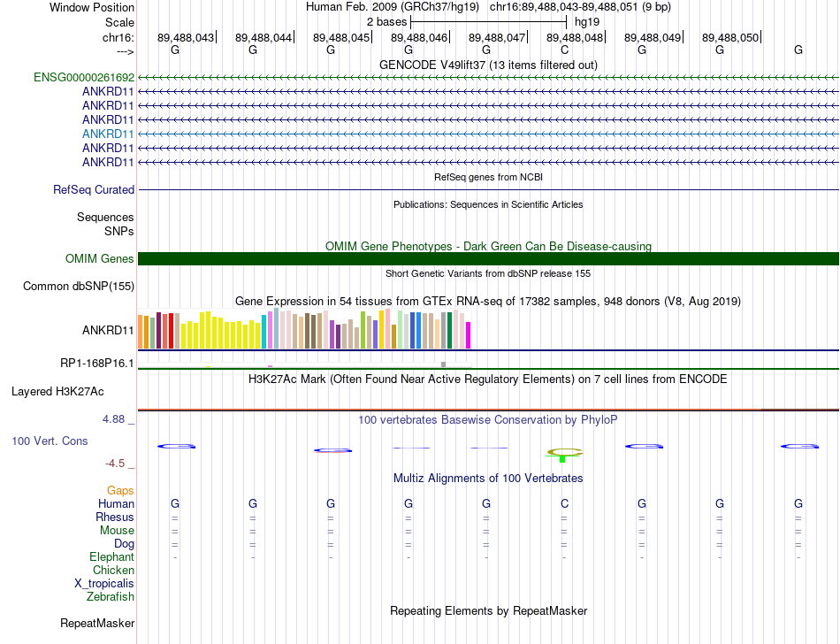Viewport: 840px width, 644px height.
Task: Click the green C conservation logo in PhyloP
Action: tap(564, 455)
